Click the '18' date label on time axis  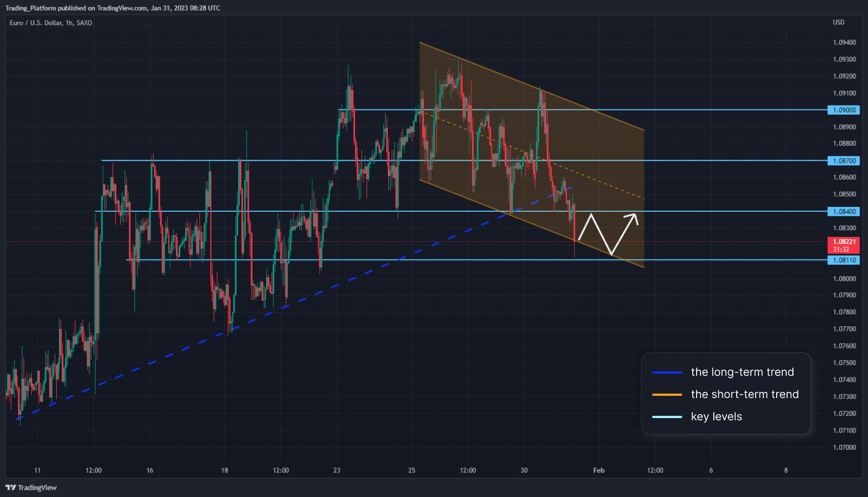coord(225,470)
